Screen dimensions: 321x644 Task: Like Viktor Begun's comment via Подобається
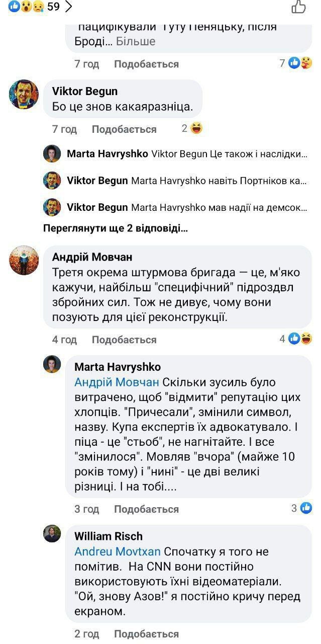tap(124, 129)
